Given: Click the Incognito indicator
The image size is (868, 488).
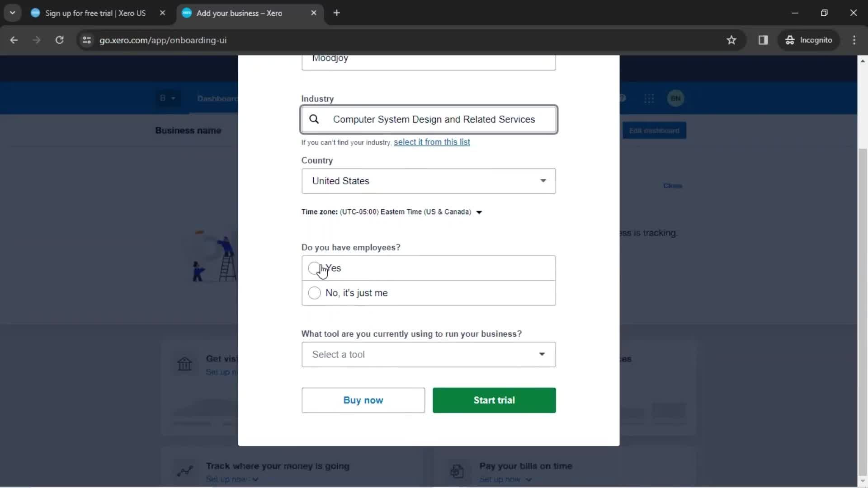Looking at the screenshot, I should 809,40.
